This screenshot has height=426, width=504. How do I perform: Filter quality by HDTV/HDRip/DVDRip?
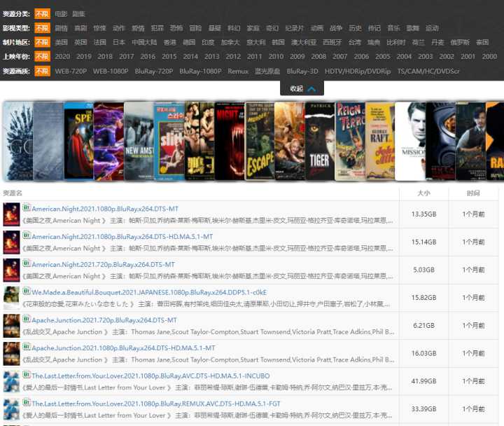tap(358, 71)
